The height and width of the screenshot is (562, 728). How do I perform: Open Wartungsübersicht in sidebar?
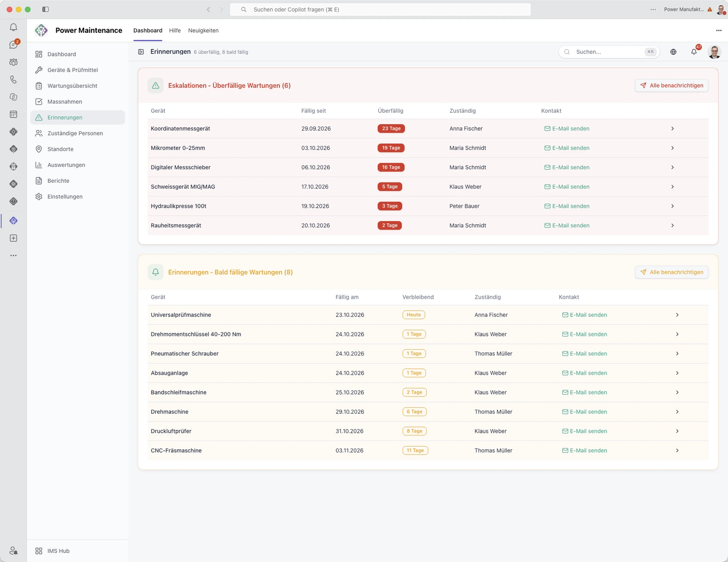[77, 86]
